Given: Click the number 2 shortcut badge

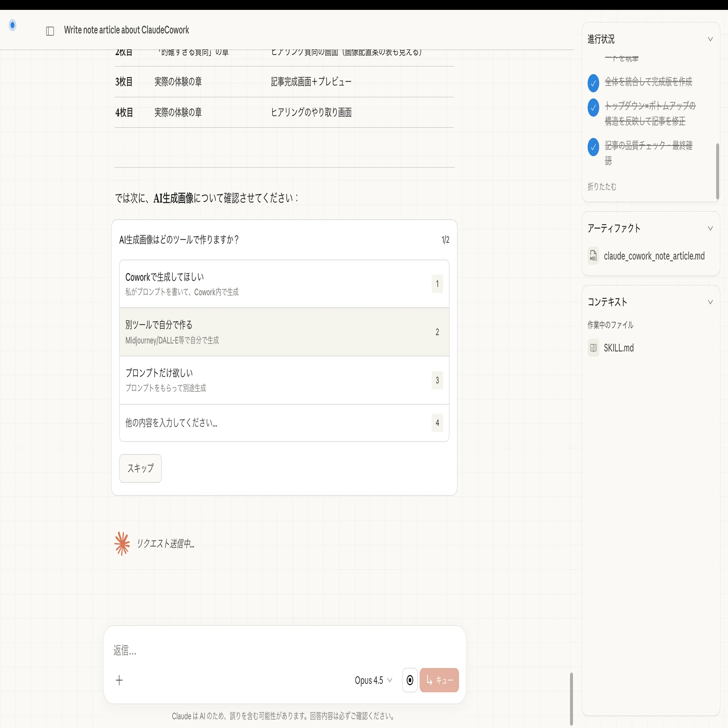Looking at the screenshot, I should coord(437,332).
